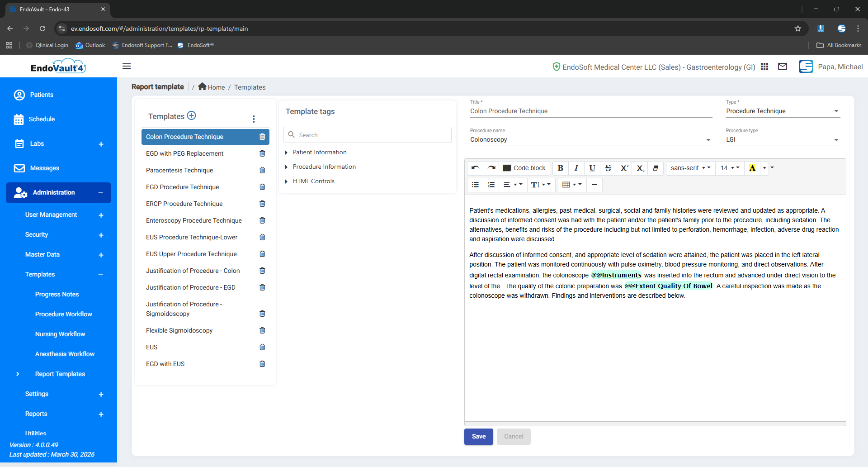Toggle the hamburger sidebar menu
Viewport: 868px width, 467px height.
pyautogui.click(x=127, y=66)
